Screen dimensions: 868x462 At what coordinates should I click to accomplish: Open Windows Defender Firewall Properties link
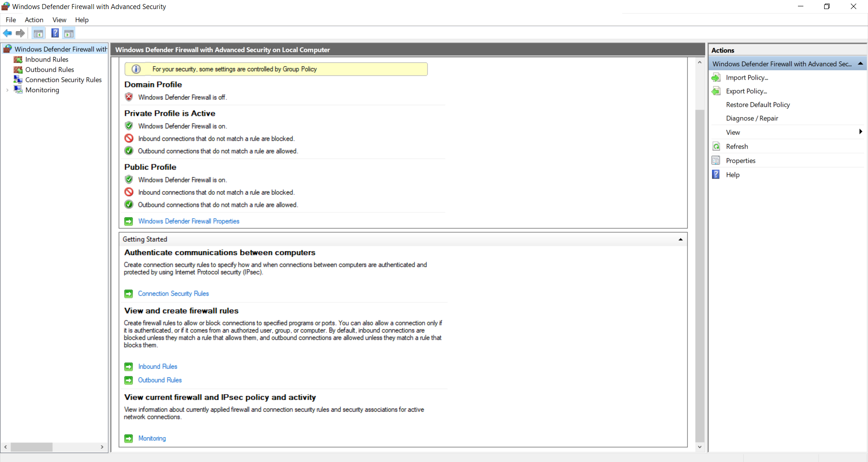[x=189, y=221]
